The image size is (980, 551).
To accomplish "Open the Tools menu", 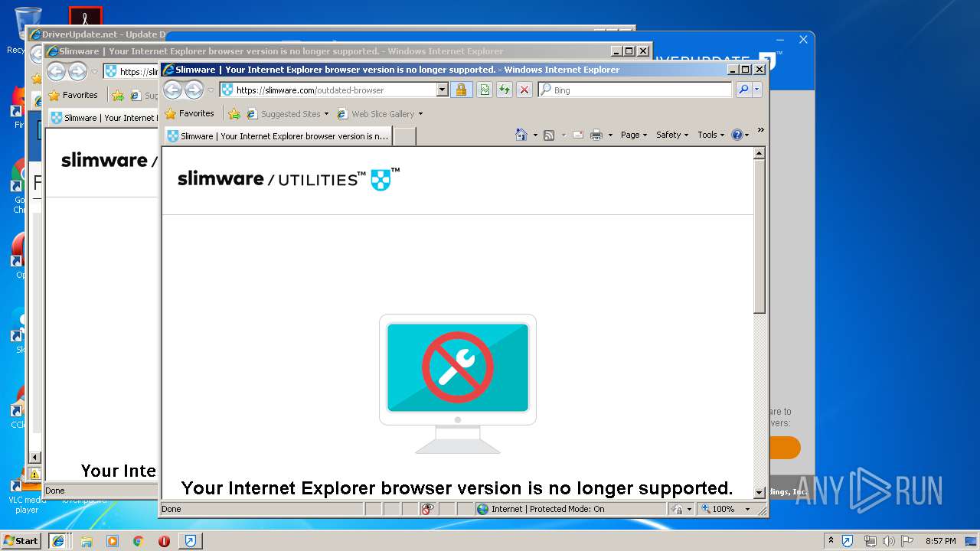I will 710,135.
